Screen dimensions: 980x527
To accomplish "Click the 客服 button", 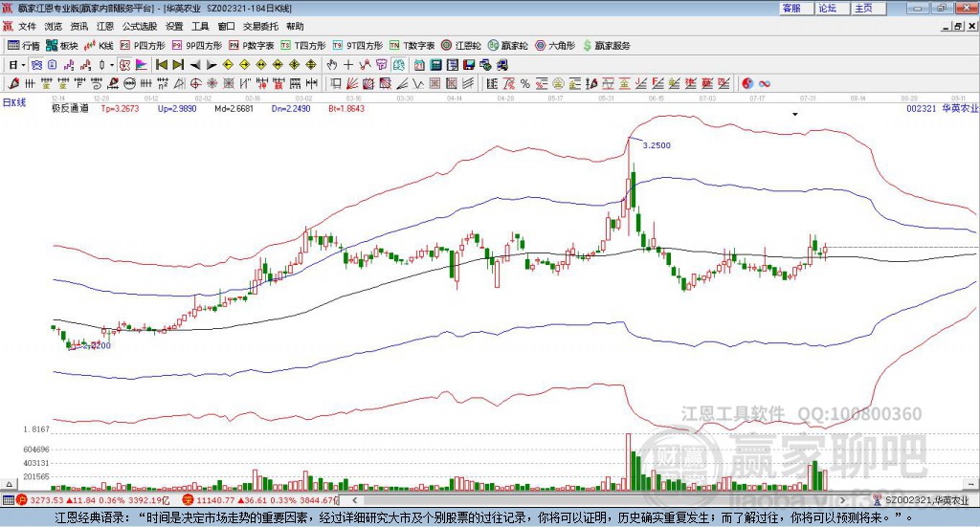I will [795, 8].
